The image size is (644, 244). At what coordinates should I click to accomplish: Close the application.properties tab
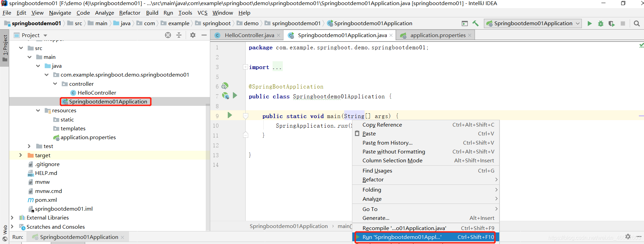point(470,35)
